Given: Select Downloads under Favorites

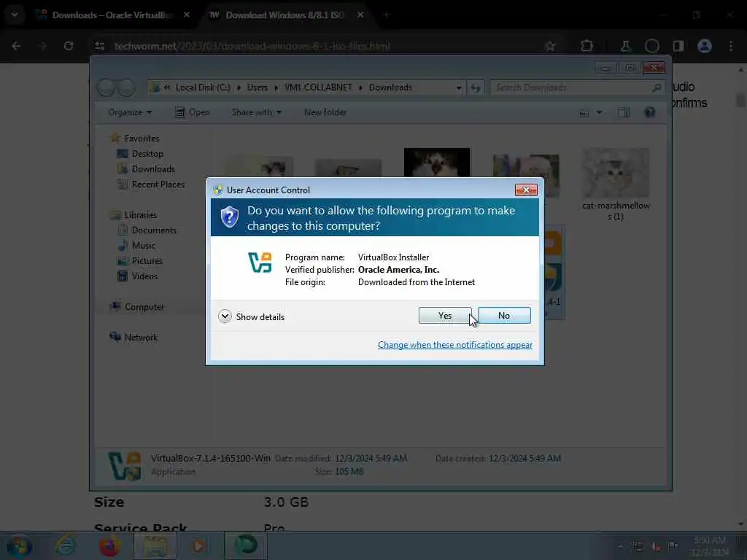Looking at the screenshot, I should 153,169.
